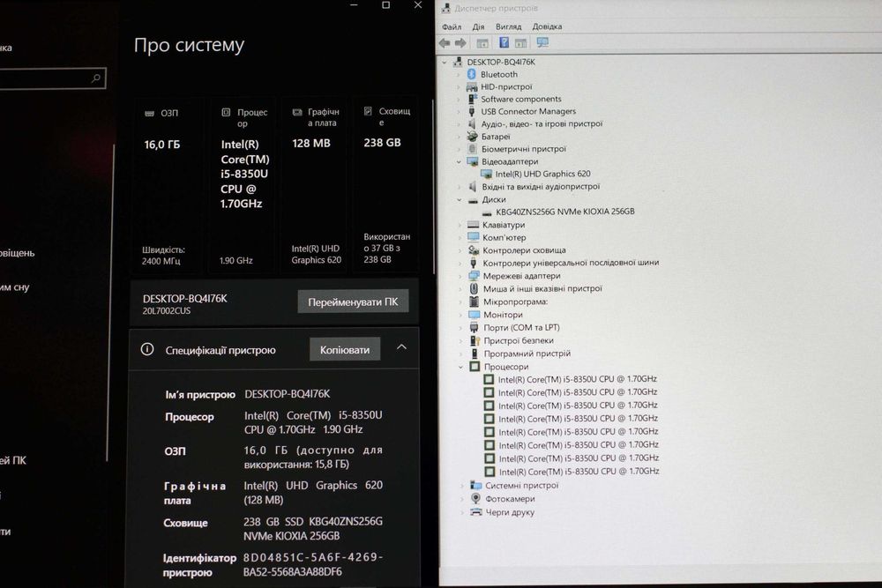Select Вхідні та вихідні аудіопристрої item

(x=541, y=187)
